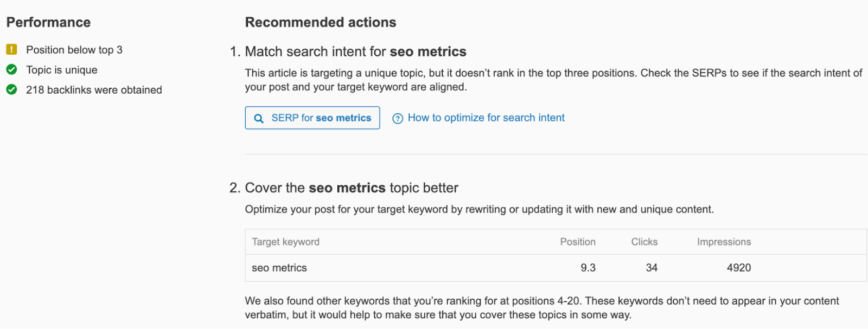
Task: Click the Impressions column header
Action: pyautogui.click(x=724, y=242)
